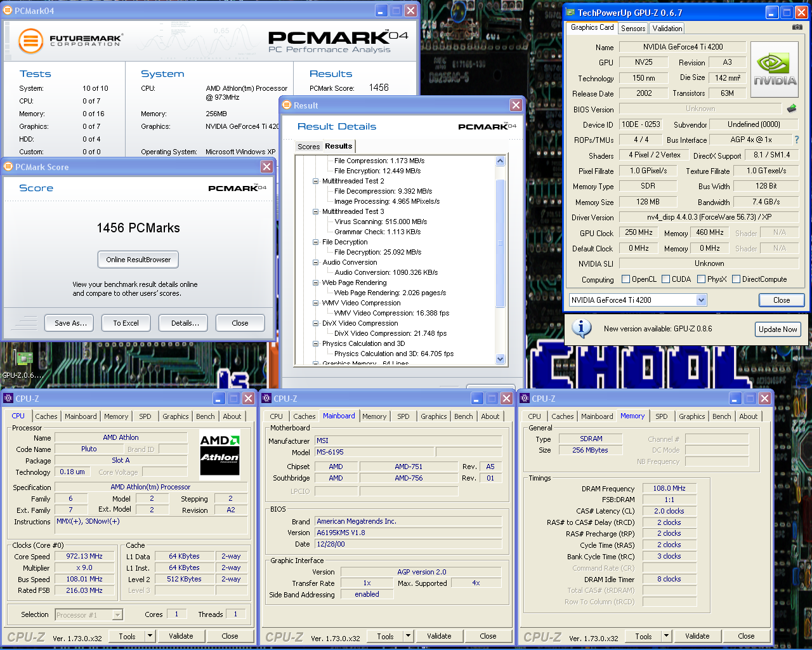Click the NVIDIA logo in GPU-Z
The height and width of the screenshot is (650, 812).
click(x=775, y=70)
